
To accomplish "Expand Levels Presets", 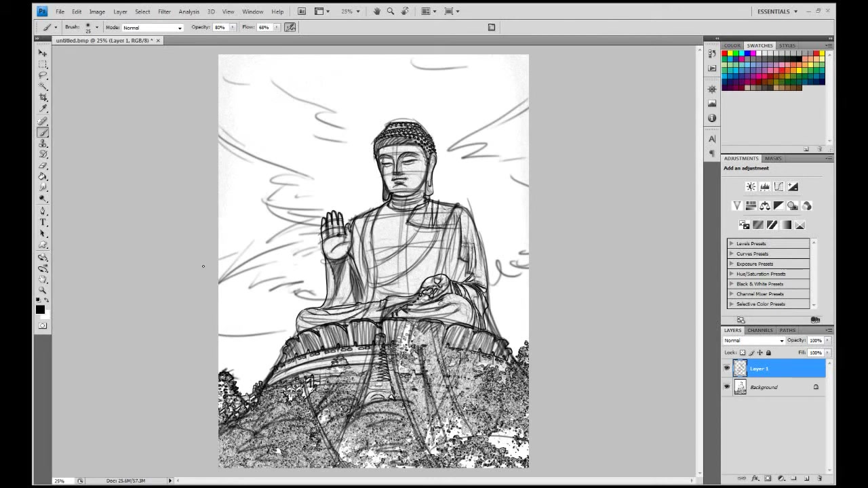I will point(731,243).
